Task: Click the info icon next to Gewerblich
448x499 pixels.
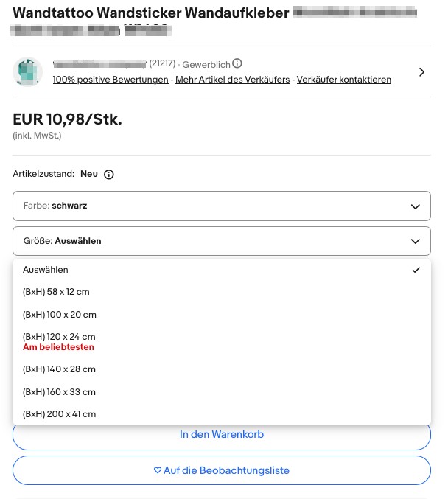Action: click(x=237, y=64)
